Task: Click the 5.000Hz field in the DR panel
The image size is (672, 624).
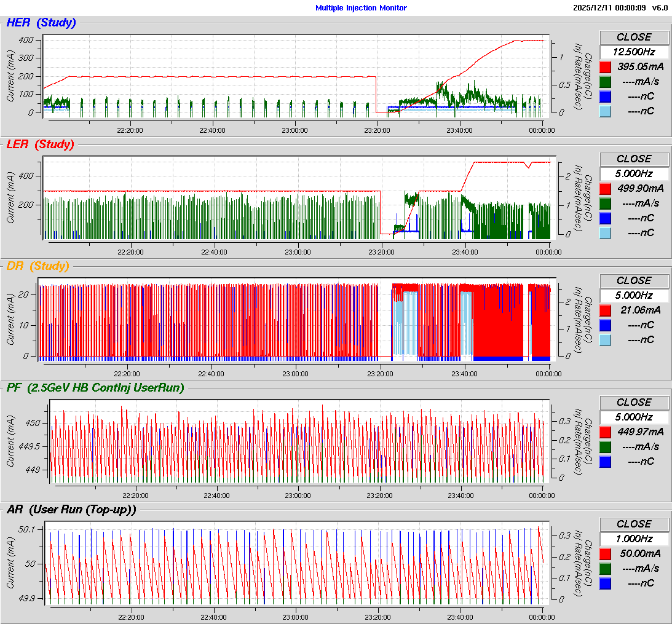Action: point(634,296)
